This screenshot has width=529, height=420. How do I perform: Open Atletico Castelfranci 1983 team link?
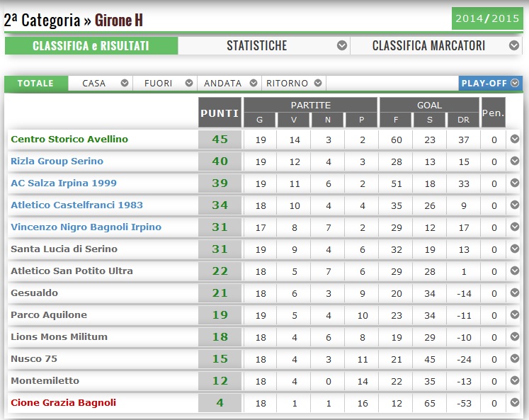click(76, 205)
